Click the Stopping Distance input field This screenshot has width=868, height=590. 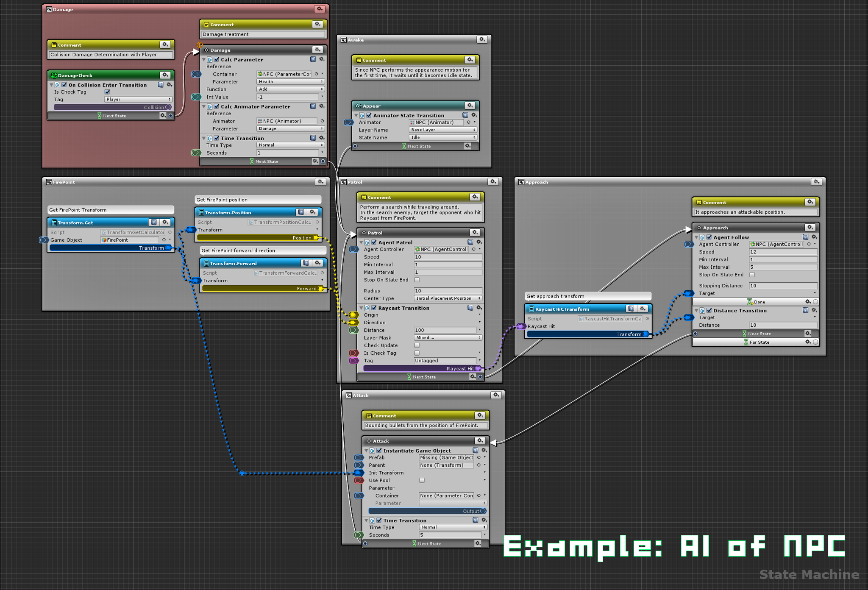click(x=783, y=286)
